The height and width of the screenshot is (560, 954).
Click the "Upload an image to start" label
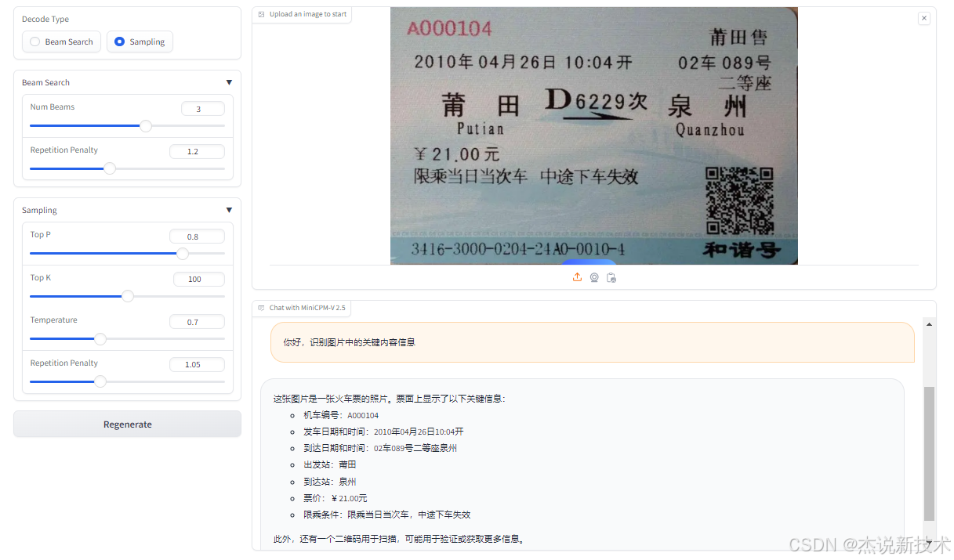coord(308,14)
